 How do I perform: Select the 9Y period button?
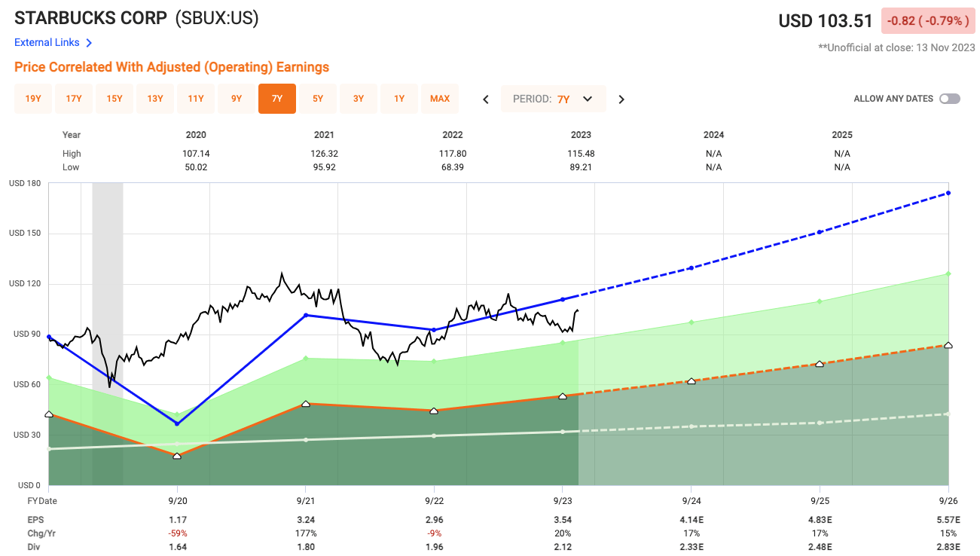[236, 98]
